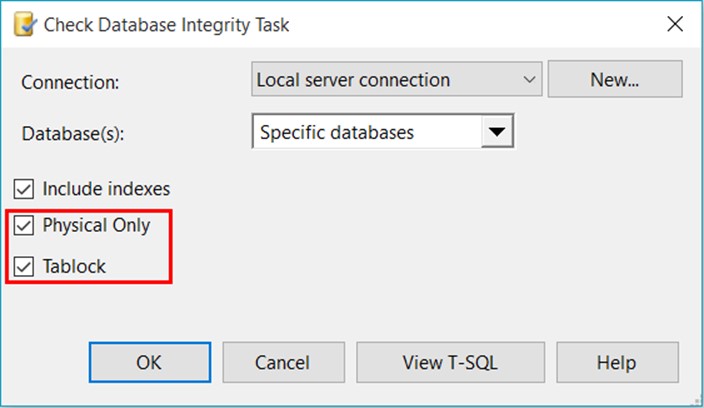
Task: Click the Specific databases dropdown arrow
Action: tap(496, 132)
